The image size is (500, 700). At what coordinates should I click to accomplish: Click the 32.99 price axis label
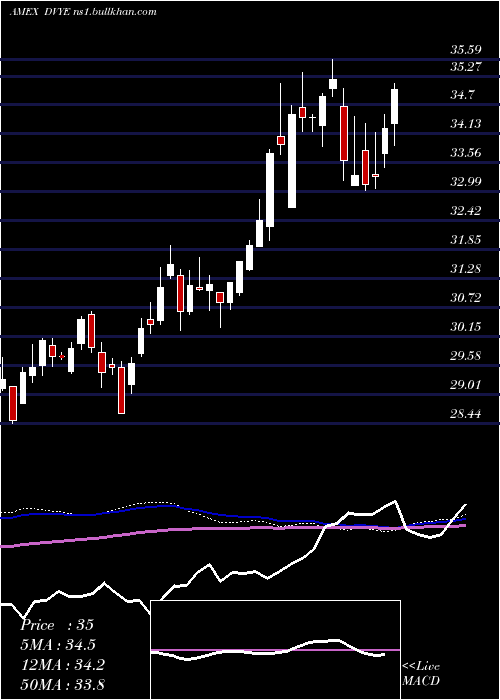coord(466,182)
